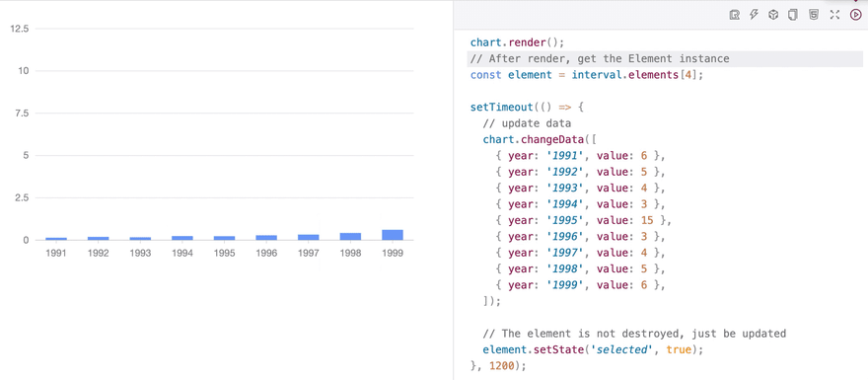Image resolution: width=868 pixels, height=380 pixels.
Task: Click the 1997 x-axis label on chart
Action: (x=309, y=253)
